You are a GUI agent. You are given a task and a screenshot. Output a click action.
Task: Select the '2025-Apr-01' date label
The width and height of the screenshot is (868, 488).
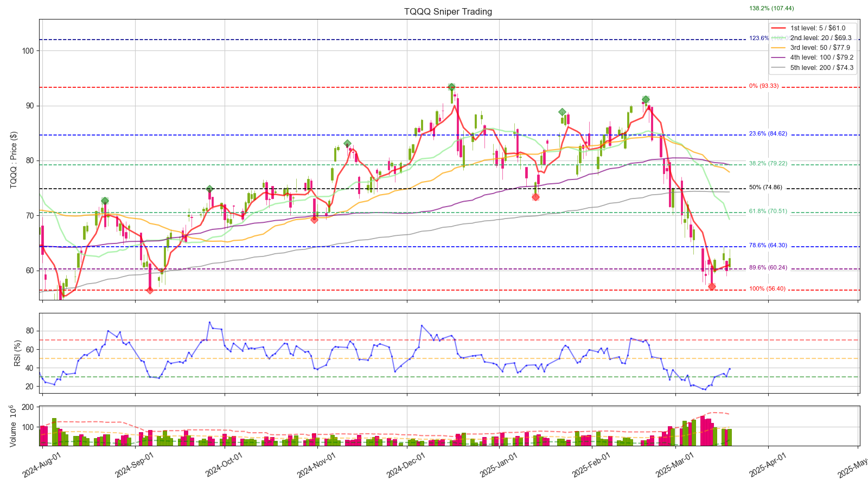click(x=769, y=465)
